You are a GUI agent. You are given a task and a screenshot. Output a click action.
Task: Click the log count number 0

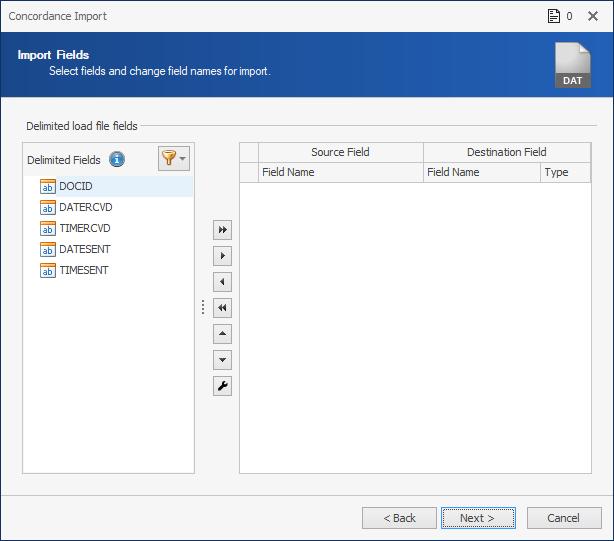click(x=569, y=16)
